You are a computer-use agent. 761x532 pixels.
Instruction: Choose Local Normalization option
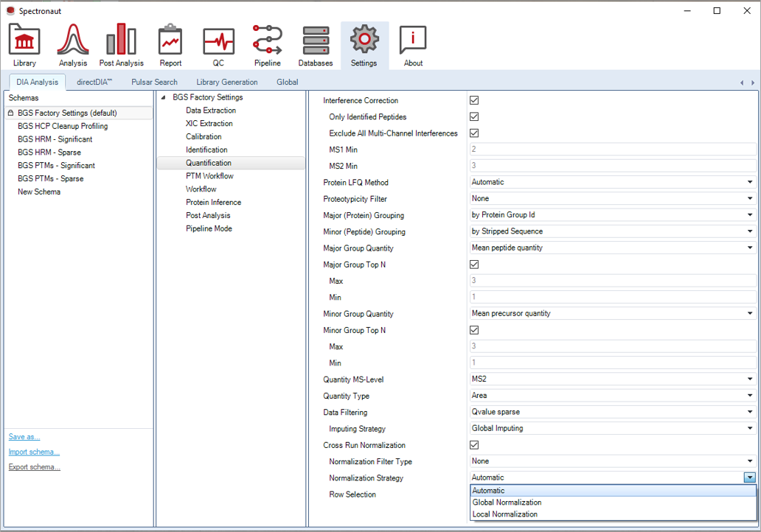click(613, 514)
